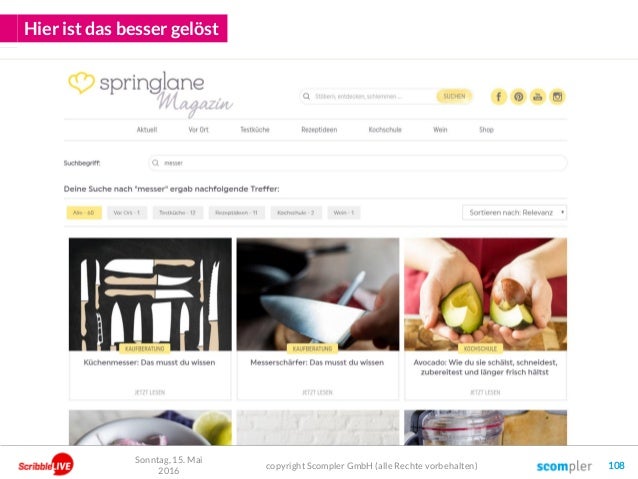Open the Pinterest social icon
638x479 pixels.
click(518, 97)
